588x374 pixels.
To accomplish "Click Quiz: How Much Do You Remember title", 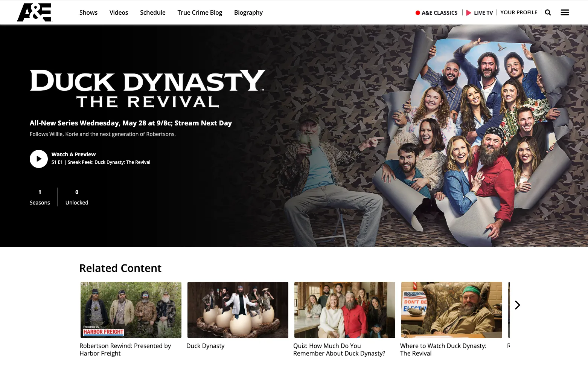I will [339, 350].
